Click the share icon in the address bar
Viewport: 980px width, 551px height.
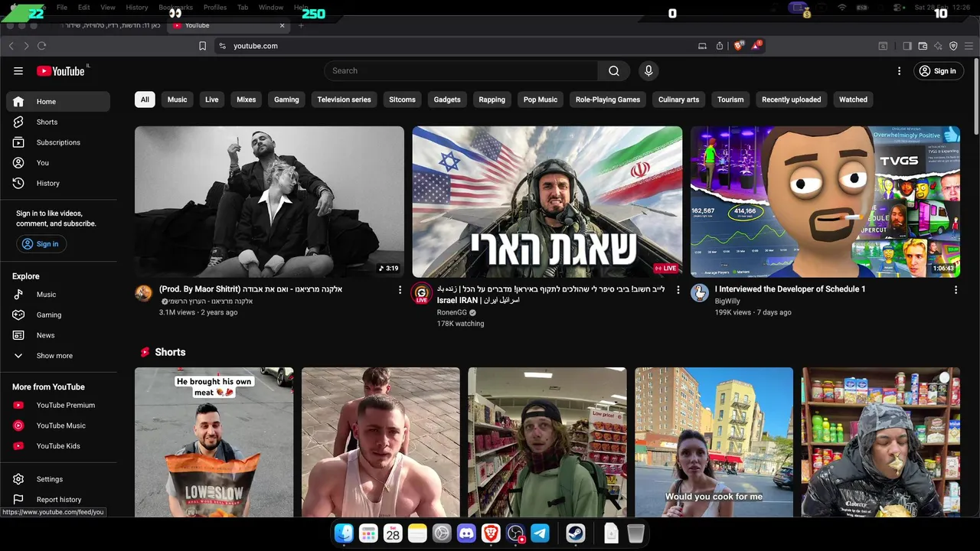(x=720, y=46)
